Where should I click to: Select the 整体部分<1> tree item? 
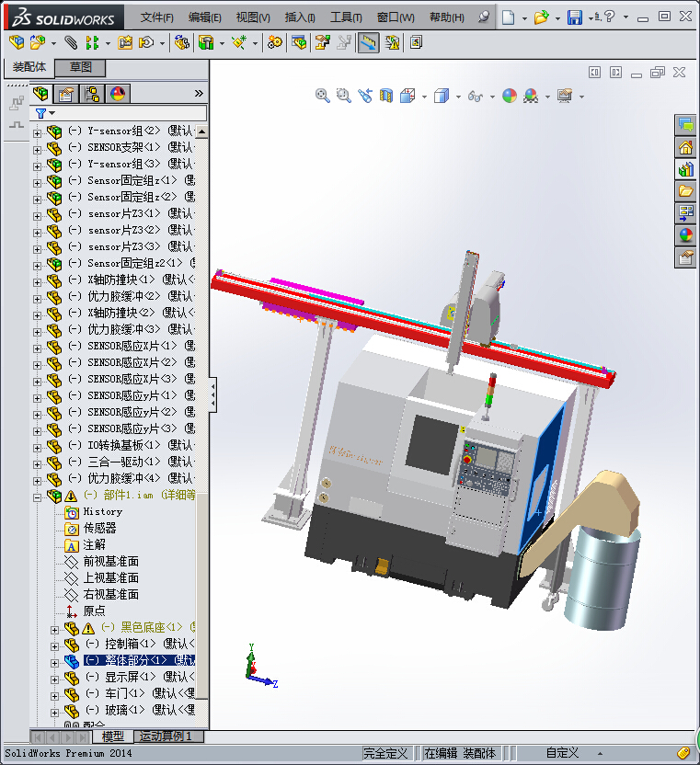pos(139,660)
